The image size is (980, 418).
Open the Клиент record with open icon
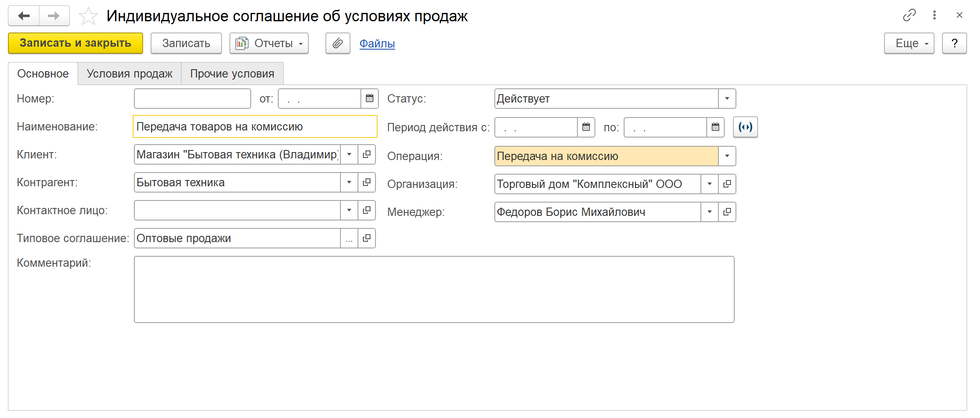point(367,155)
